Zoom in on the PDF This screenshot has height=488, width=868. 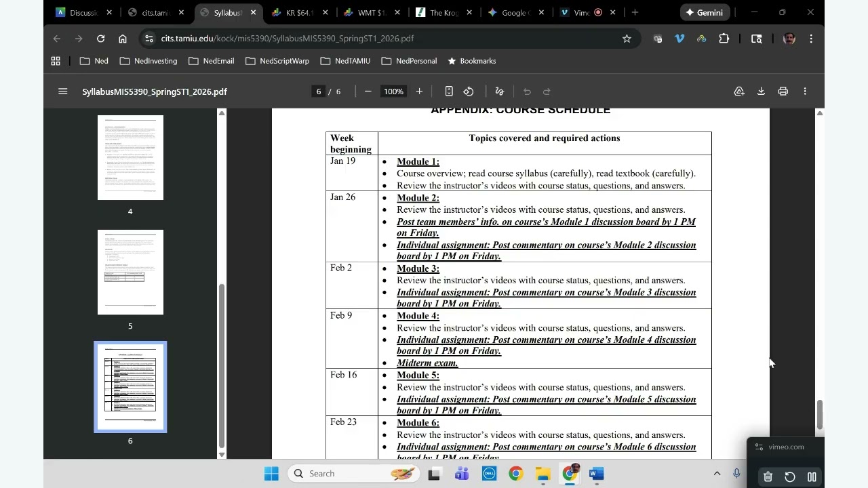(419, 91)
